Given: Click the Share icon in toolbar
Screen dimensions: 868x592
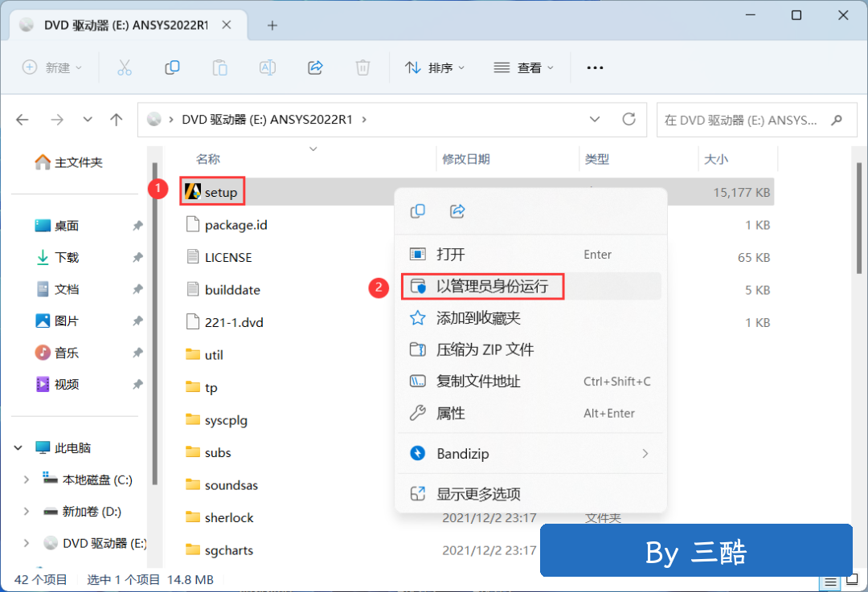Looking at the screenshot, I should (315, 67).
